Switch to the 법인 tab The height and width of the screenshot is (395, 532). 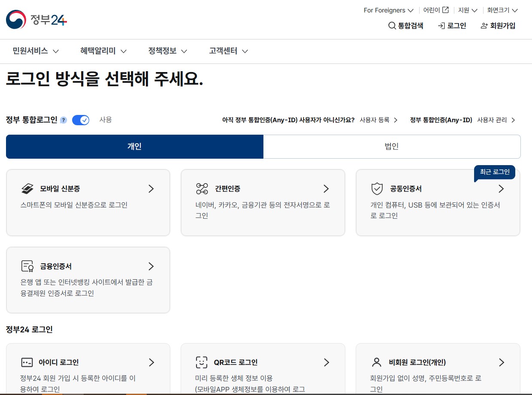(x=392, y=147)
